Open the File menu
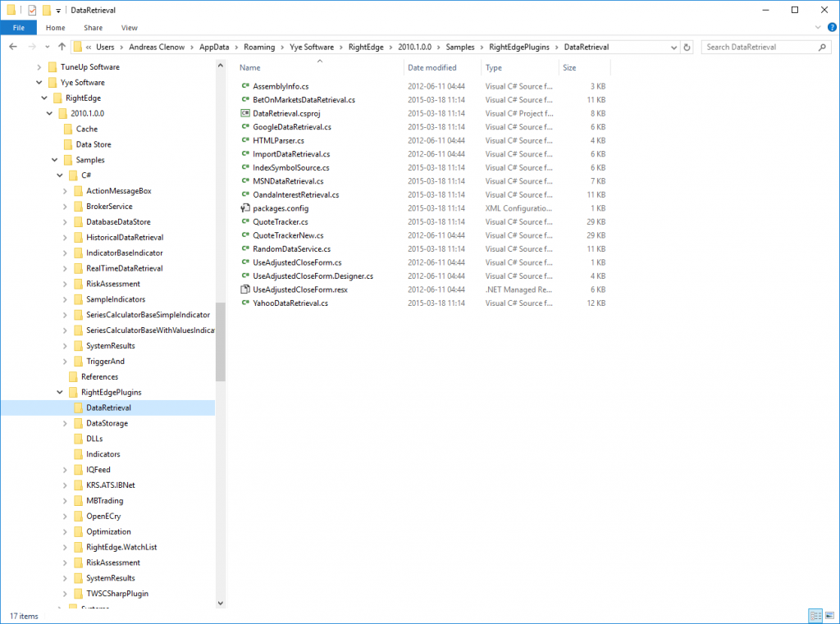The image size is (840, 624). click(19, 28)
